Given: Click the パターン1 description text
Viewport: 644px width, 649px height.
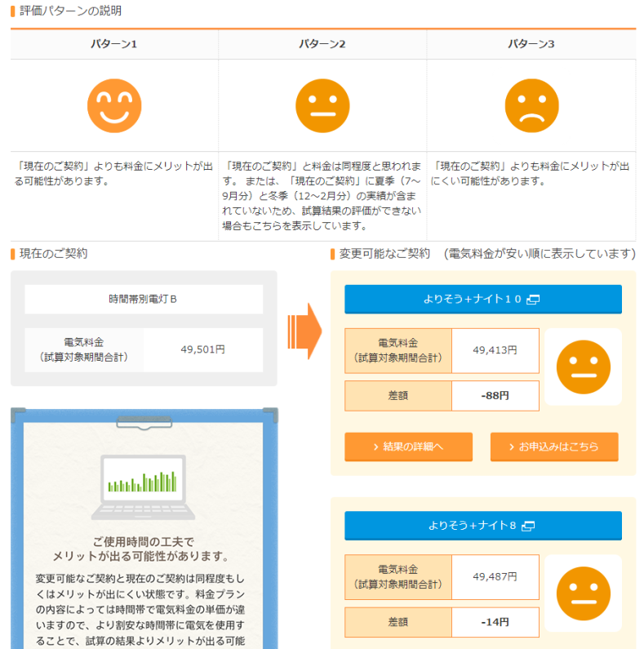Looking at the screenshot, I should (113, 173).
